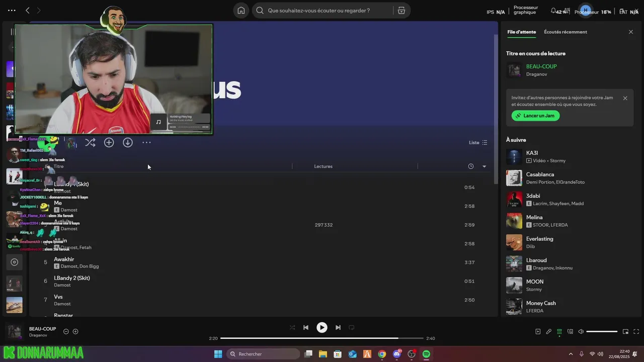Switch to the Écoutés récemment tab

566,32
